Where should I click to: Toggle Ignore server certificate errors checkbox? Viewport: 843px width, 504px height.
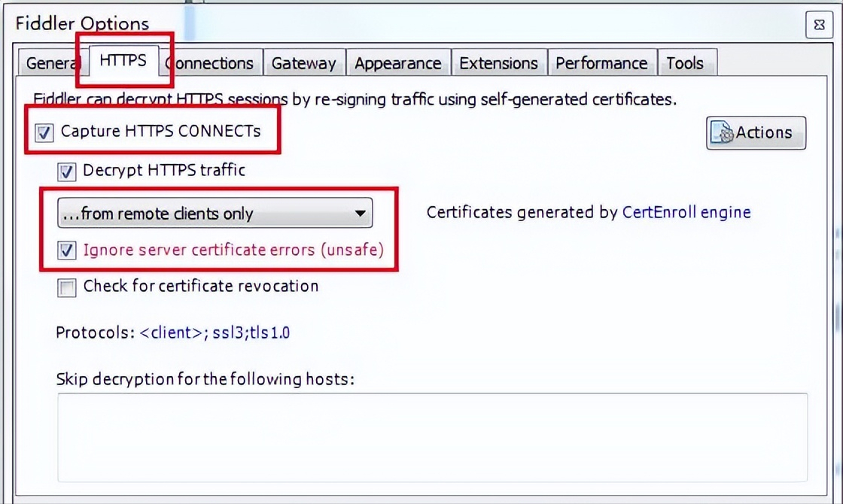coord(67,250)
